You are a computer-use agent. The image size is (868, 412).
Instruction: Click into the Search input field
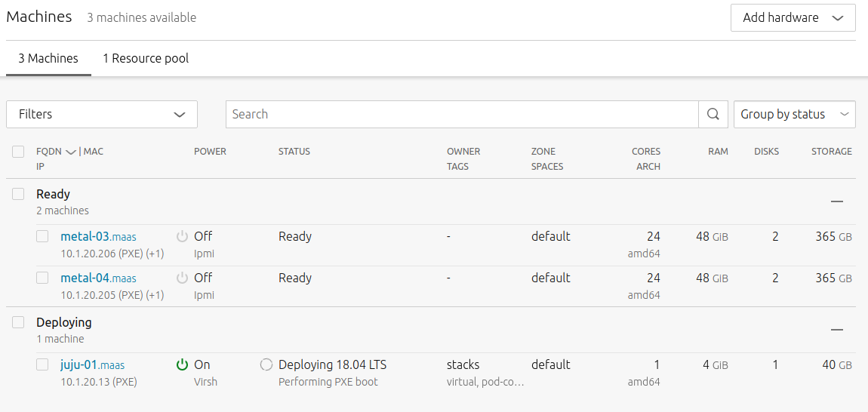pos(462,115)
